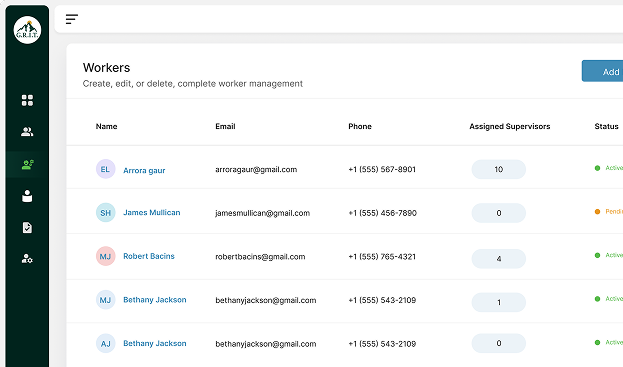Click supervisor count badge 1 for Bethany Jackson
The image size is (623, 367).
(499, 303)
